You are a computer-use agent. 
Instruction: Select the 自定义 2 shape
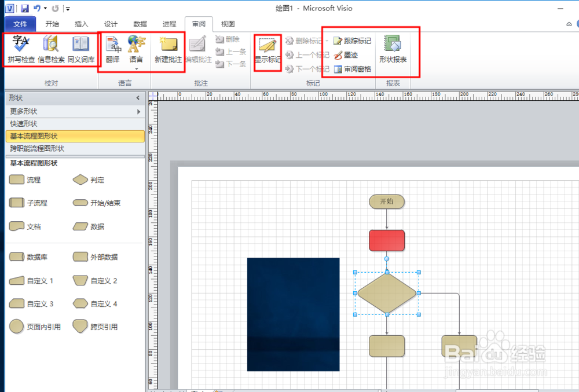[95, 280]
